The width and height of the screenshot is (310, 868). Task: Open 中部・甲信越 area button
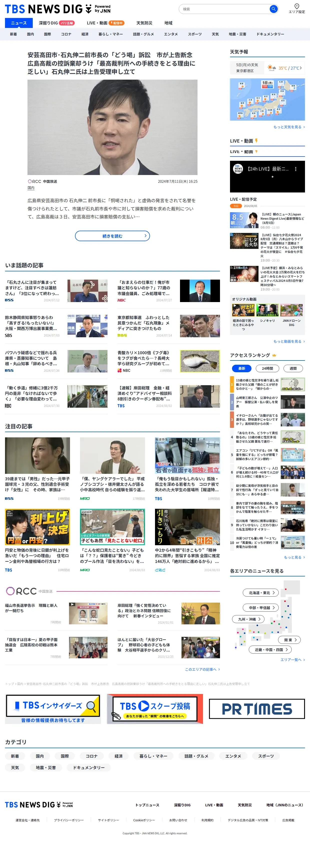click(261, 608)
